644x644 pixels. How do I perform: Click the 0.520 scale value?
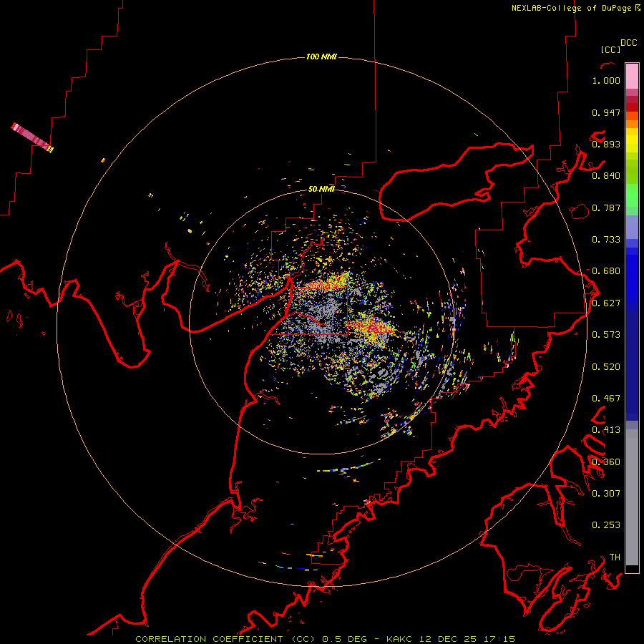point(606,367)
